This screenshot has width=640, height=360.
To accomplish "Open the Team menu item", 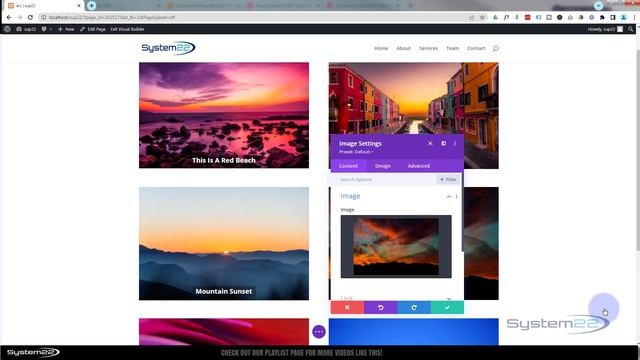I will click(x=452, y=48).
